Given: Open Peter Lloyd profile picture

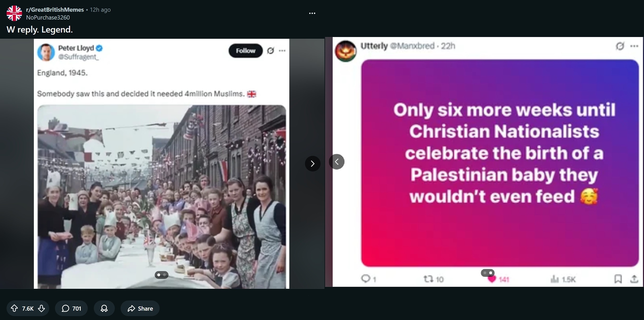Looking at the screenshot, I should pos(46,52).
